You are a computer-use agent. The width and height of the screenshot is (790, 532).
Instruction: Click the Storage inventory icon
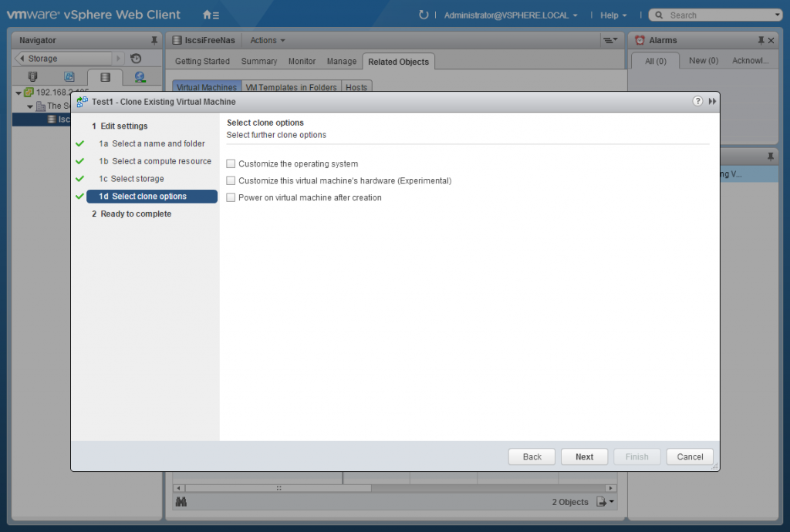click(105, 77)
